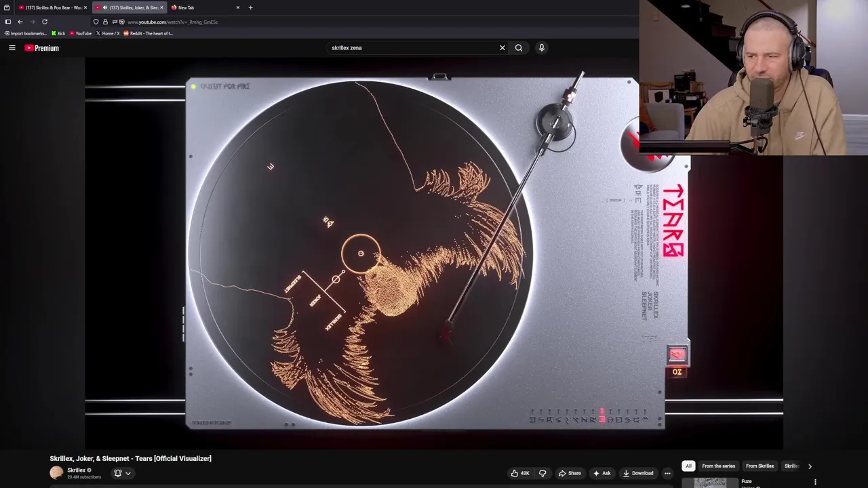Go back using the browser back arrow

(20, 22)
